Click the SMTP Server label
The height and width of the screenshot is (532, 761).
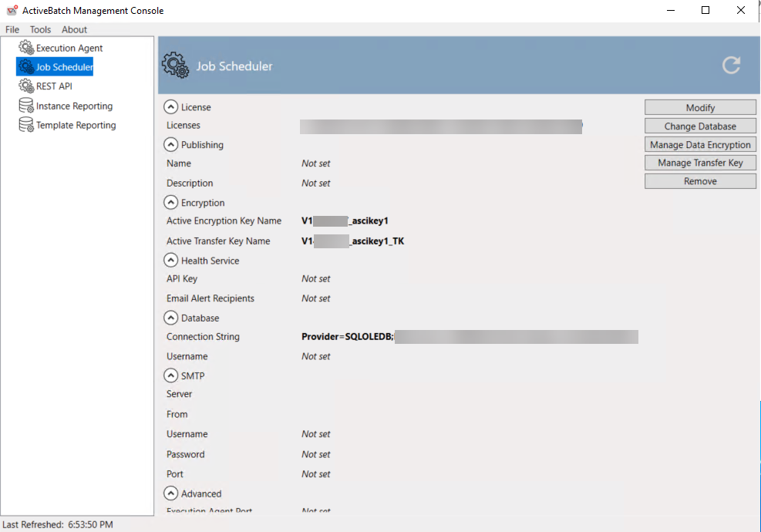[x=180, y=394]
